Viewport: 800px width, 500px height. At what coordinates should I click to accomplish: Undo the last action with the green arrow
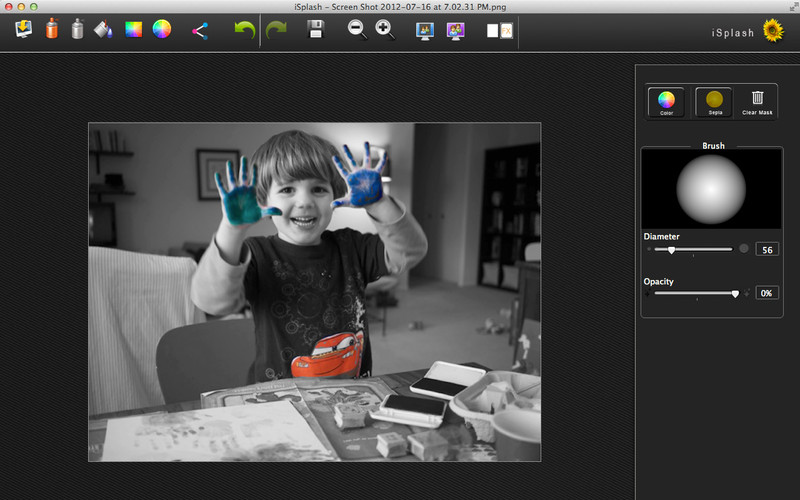245,30
